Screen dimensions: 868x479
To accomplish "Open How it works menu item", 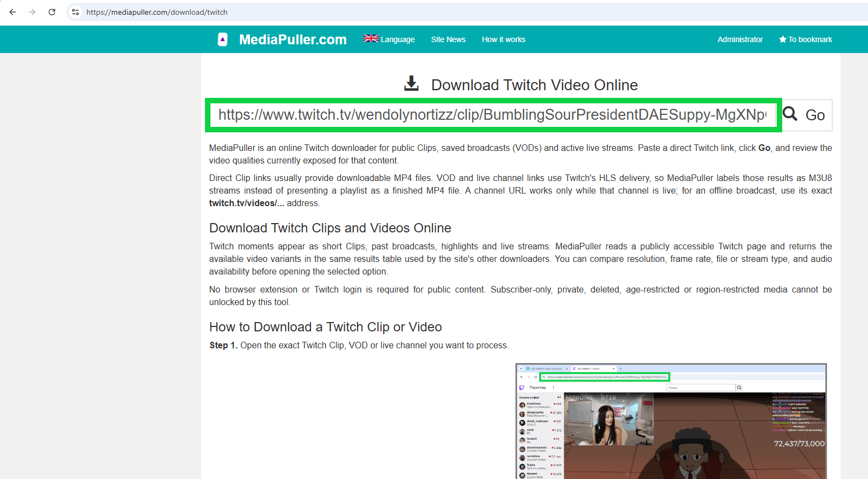I will (x=503, y=39).
